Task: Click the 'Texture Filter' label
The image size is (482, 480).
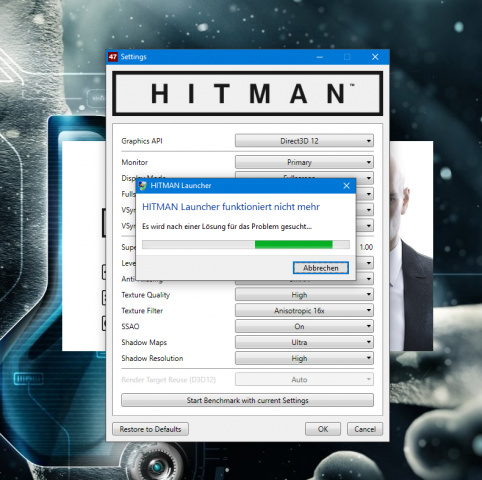Action: (x=142, y=311)
